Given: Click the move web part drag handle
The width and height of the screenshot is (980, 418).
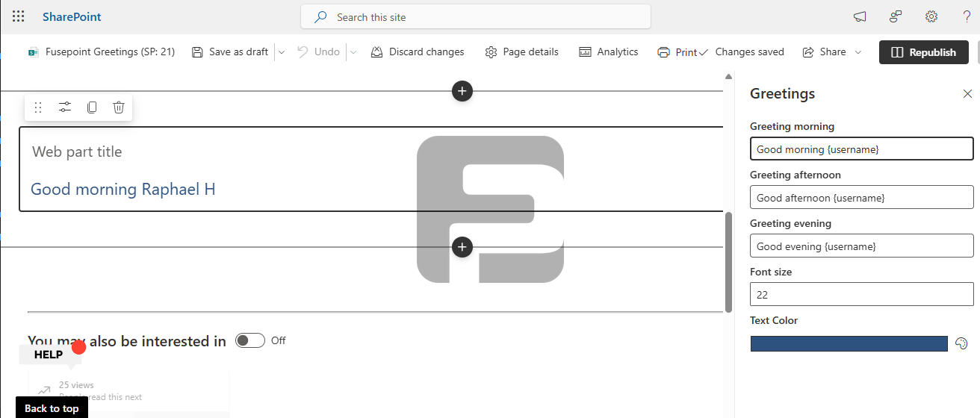Looking at the screenshot, I should 38,107.
